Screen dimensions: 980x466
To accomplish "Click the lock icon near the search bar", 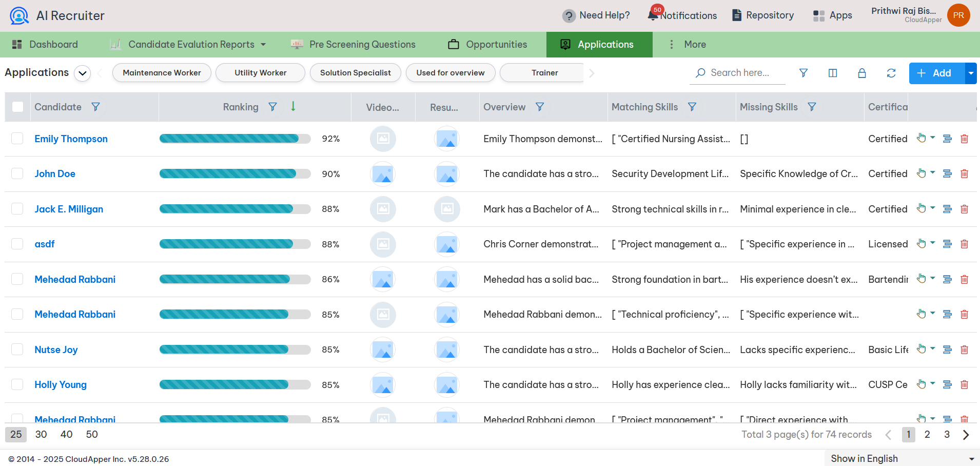I will [x=861, y=73].
